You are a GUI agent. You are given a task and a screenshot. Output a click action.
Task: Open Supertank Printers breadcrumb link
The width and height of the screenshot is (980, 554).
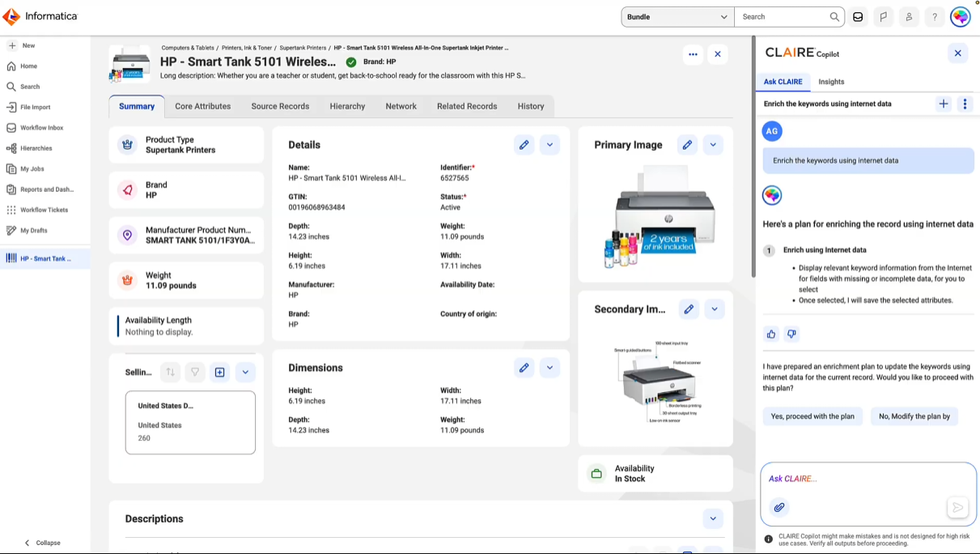coord(303,48)
